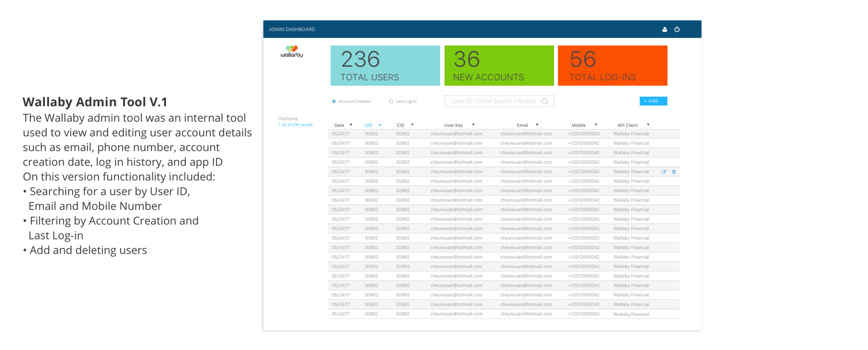Click the Wallaby logo
This screenshot has width=868, height=350.
(292, 51)
